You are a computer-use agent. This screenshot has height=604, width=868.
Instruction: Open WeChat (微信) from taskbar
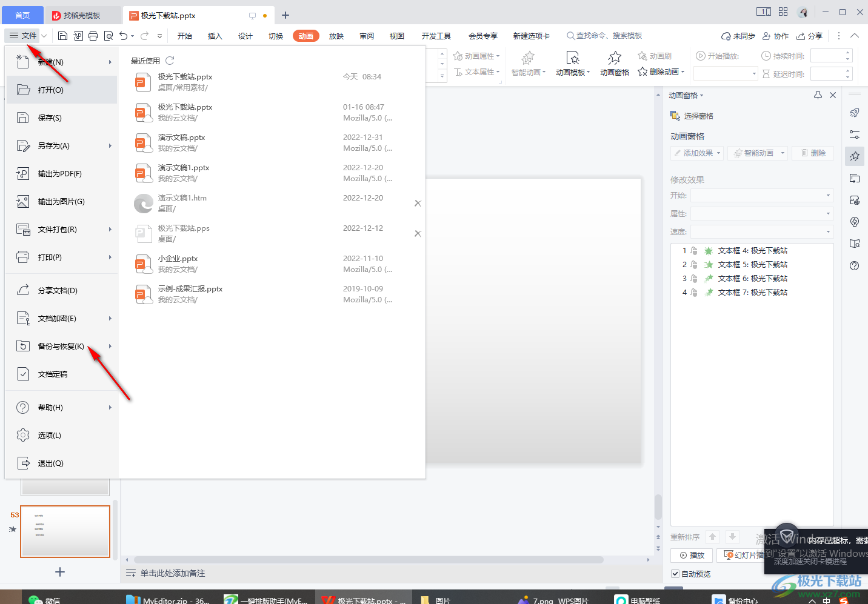point(44,599)
